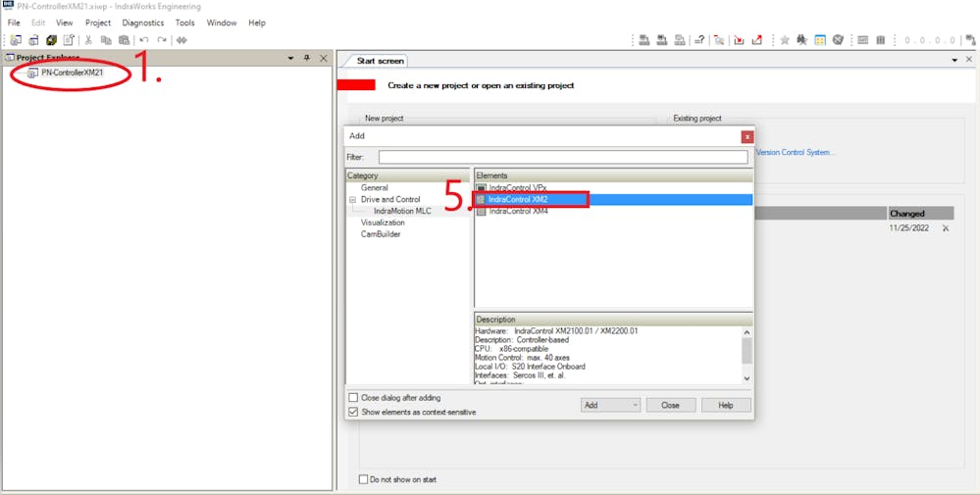Collapse the Drive and Control category
980x495 pixels.
tap(352, 199)
